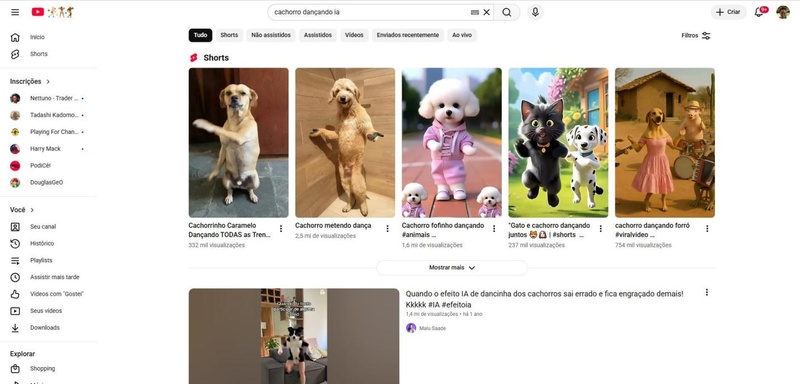Image resolution: width=800 pixels, height=384 pixels.
Task: Clear the search text with X
Action: (486, 12)
